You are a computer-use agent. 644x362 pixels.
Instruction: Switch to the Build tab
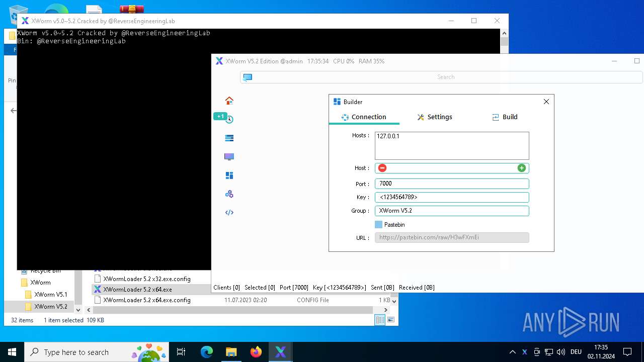click(x=505, y=117)
